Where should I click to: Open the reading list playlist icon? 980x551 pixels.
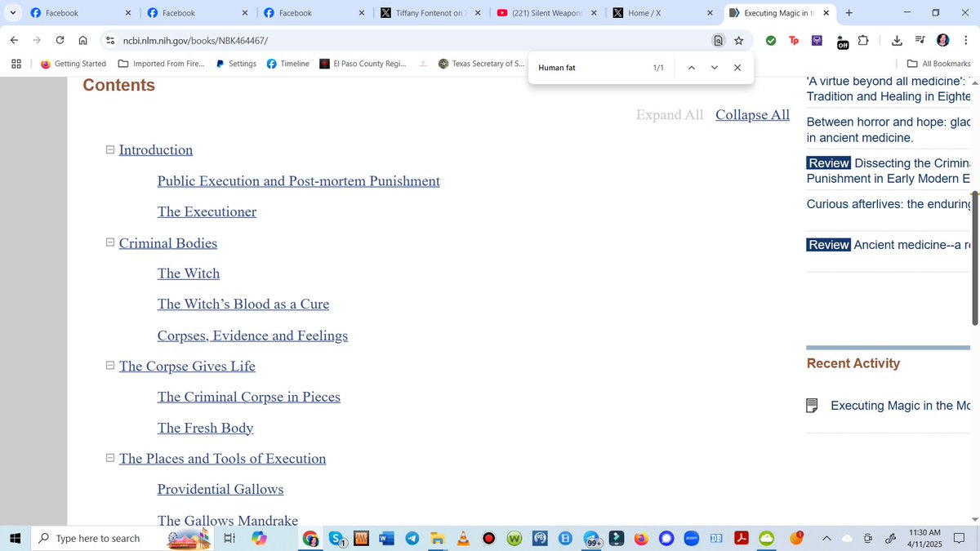921,40
